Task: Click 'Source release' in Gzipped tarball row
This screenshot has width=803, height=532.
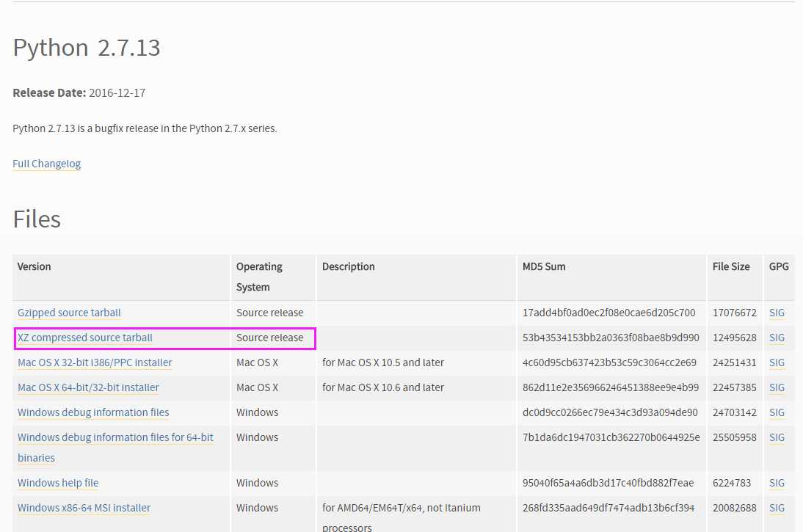Action: [x=269, y=313]
